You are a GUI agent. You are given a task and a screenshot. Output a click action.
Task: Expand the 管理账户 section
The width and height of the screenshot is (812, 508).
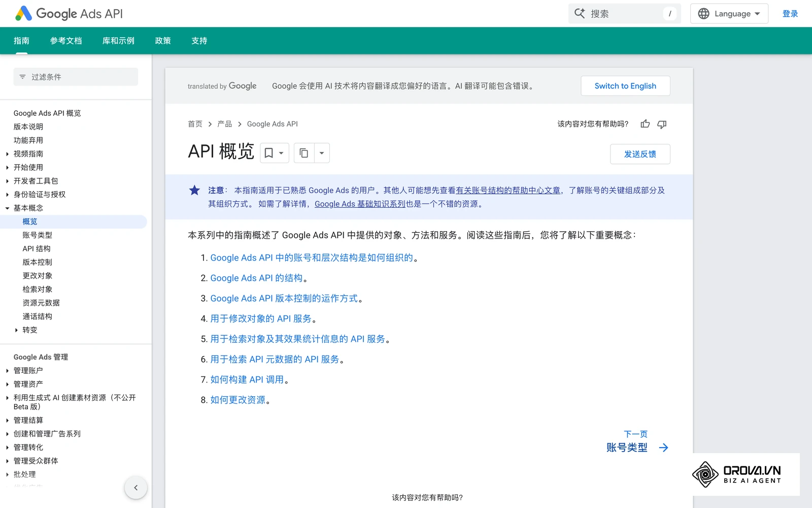pyautogui.click(x=7, y=371)
